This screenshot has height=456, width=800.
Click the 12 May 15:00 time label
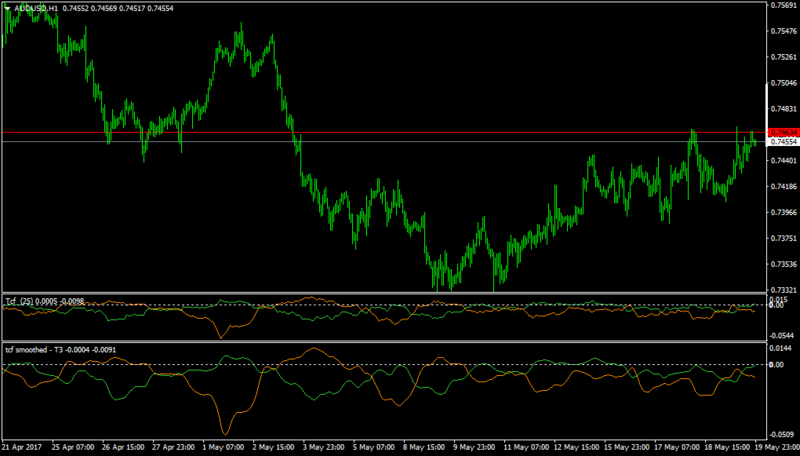pyautogui.click(x=576, y=447)
